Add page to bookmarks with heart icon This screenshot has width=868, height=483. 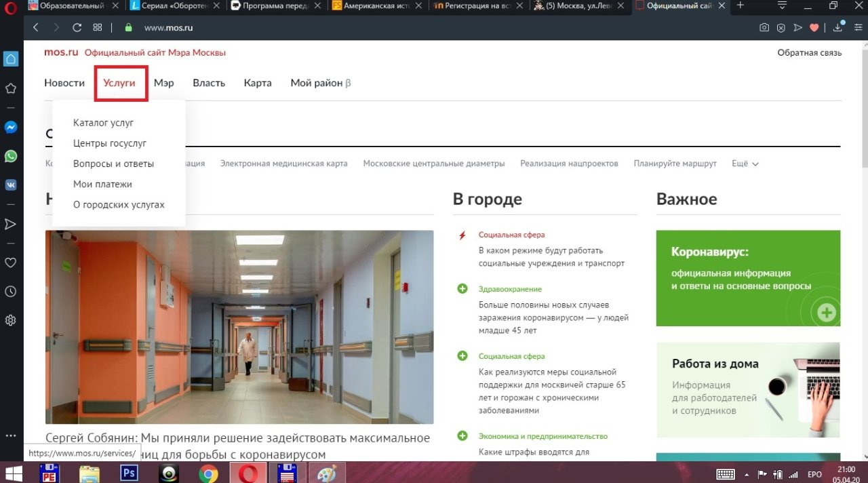(814, 28)
